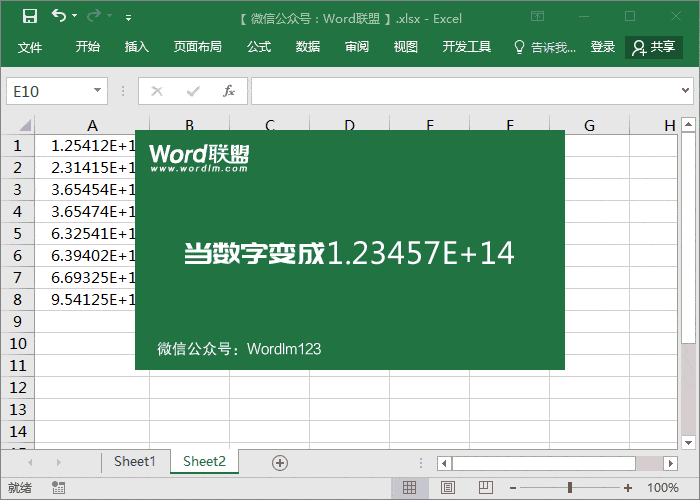Click the zoom slider handle
This screenshot has height=500, width=700.
[x=570, y=488]
